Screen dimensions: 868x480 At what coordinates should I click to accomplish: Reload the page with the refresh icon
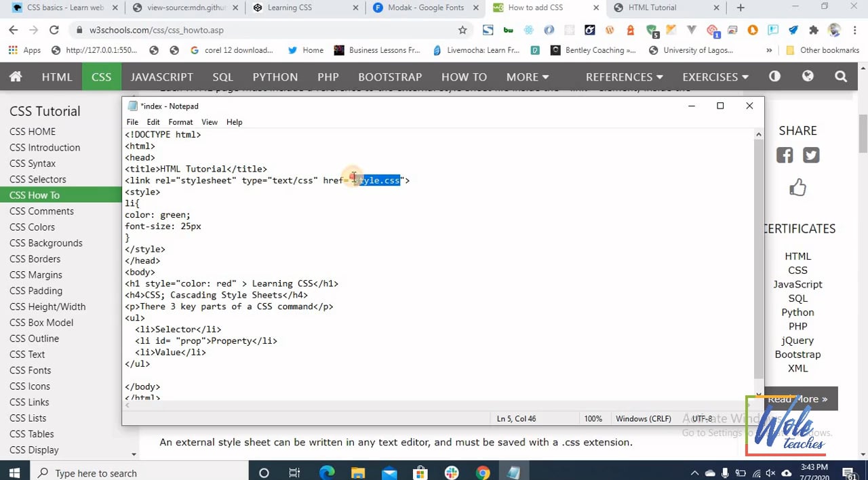[x=54, y=30]
